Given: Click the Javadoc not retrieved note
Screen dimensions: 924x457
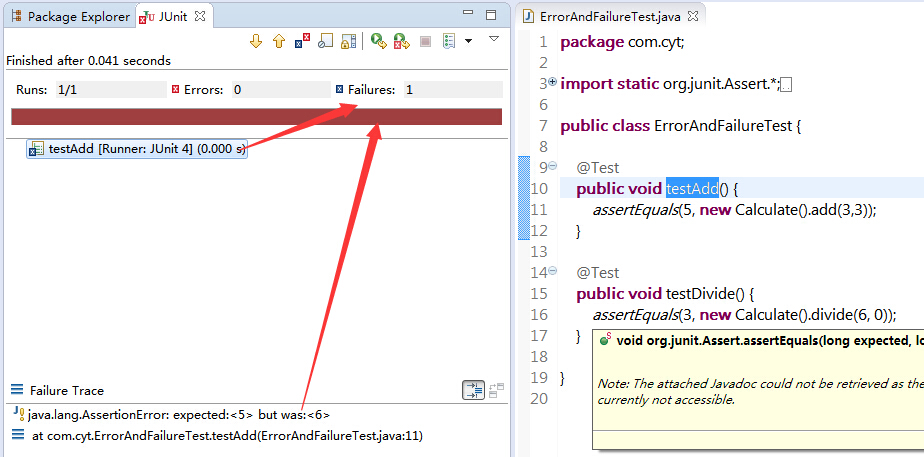Looking at the screenshot, I should (x=760, y=392).
